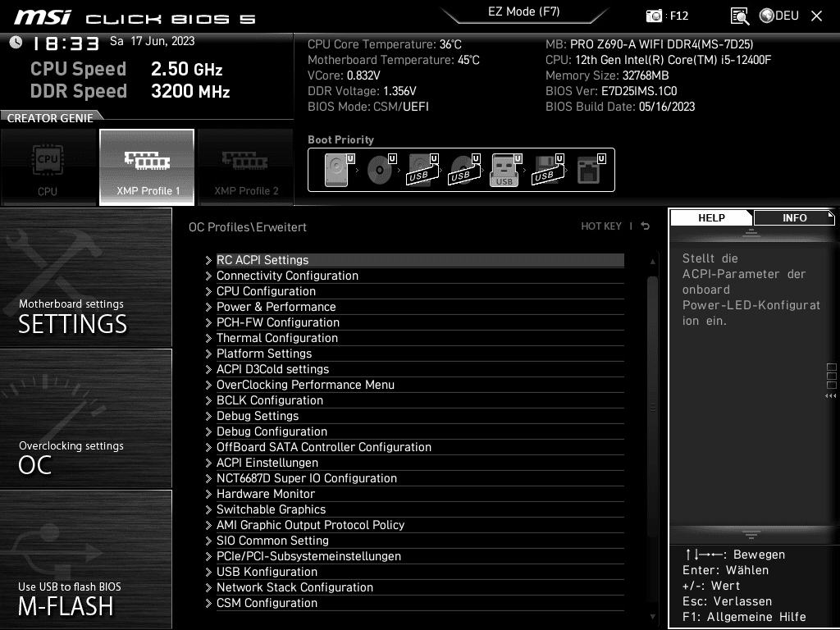The image size is (840, 630).
Task: Click the MSI logo
Action: (43, 16)
